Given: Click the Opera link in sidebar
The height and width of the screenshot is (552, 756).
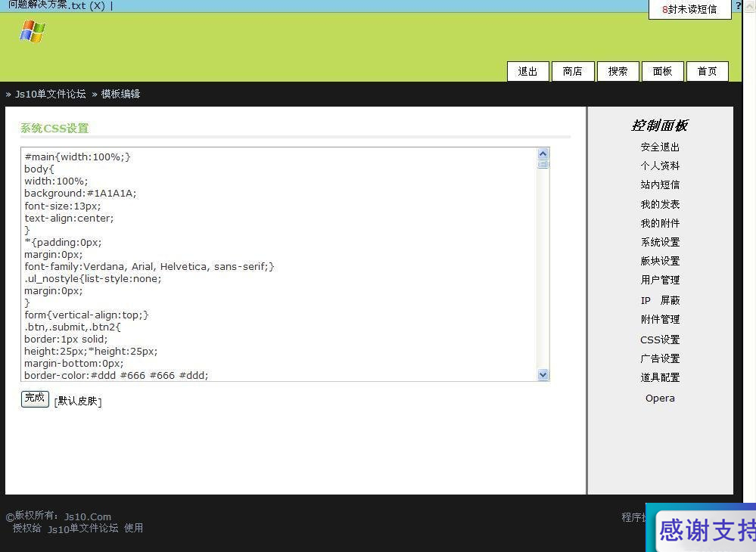Looking at the screenshot, I should click(x=660, y=398).
